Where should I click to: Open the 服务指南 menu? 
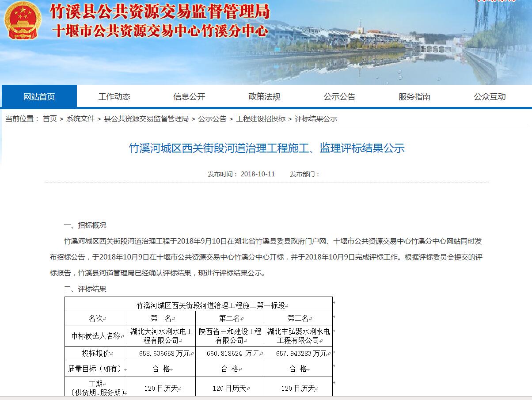click(x=414, y=96)
